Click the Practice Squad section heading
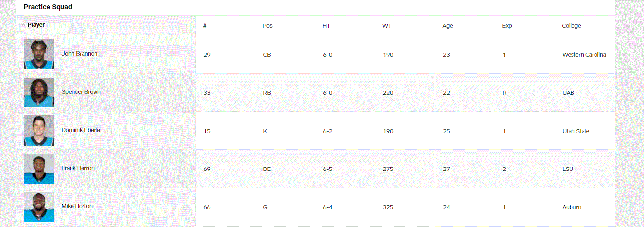 tap(48, 7)
